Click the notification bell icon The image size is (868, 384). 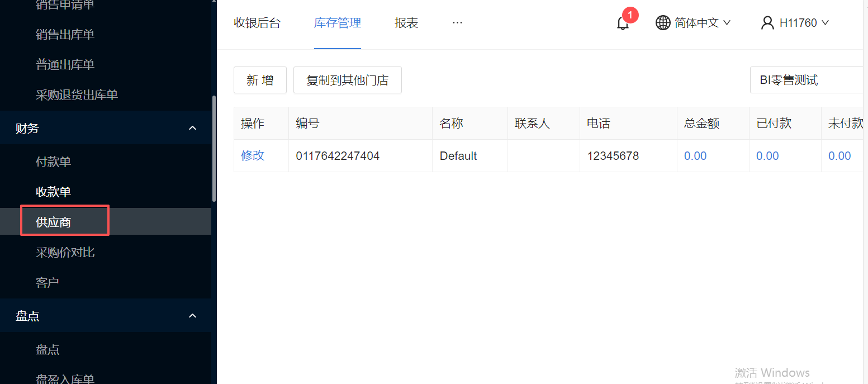click(x=623, y=23)
